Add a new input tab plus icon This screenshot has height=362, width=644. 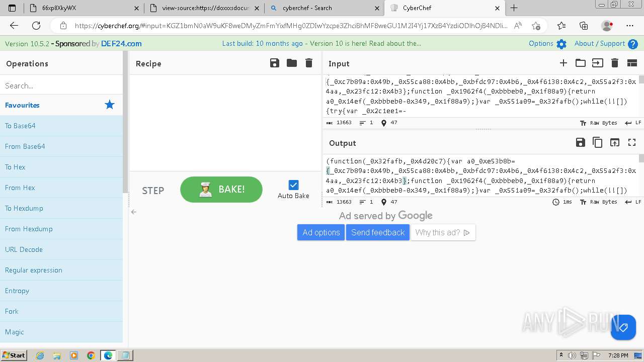[563, 63]
